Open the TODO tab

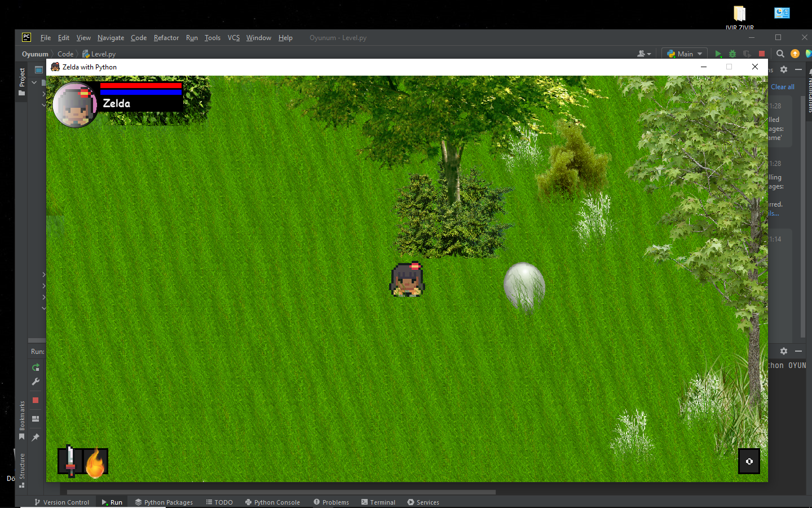tap(219, 502)
